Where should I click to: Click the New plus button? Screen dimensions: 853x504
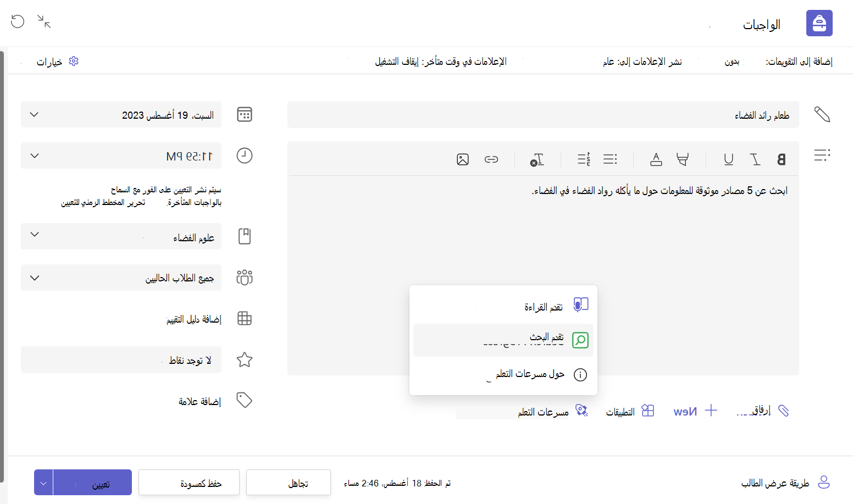point(696,411)
